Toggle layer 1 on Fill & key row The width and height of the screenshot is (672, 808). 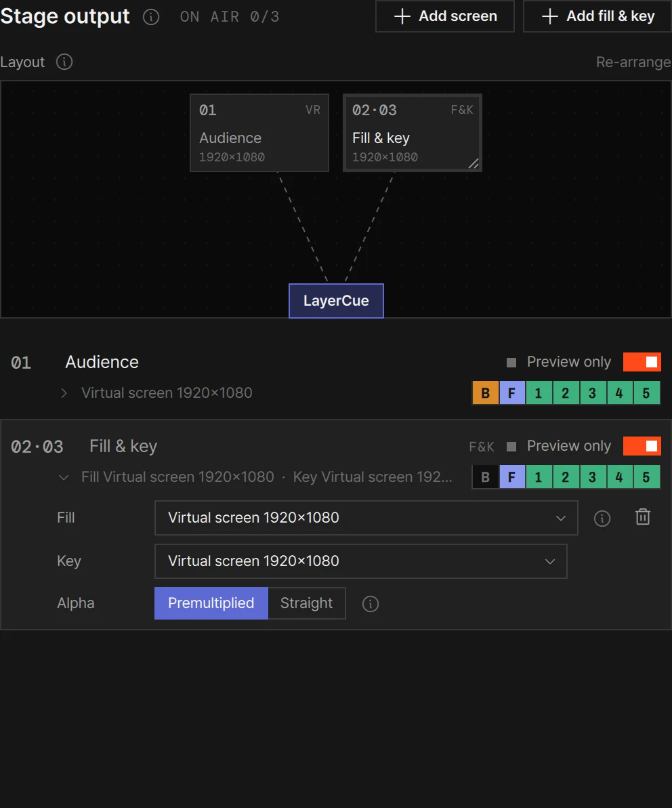539,477
